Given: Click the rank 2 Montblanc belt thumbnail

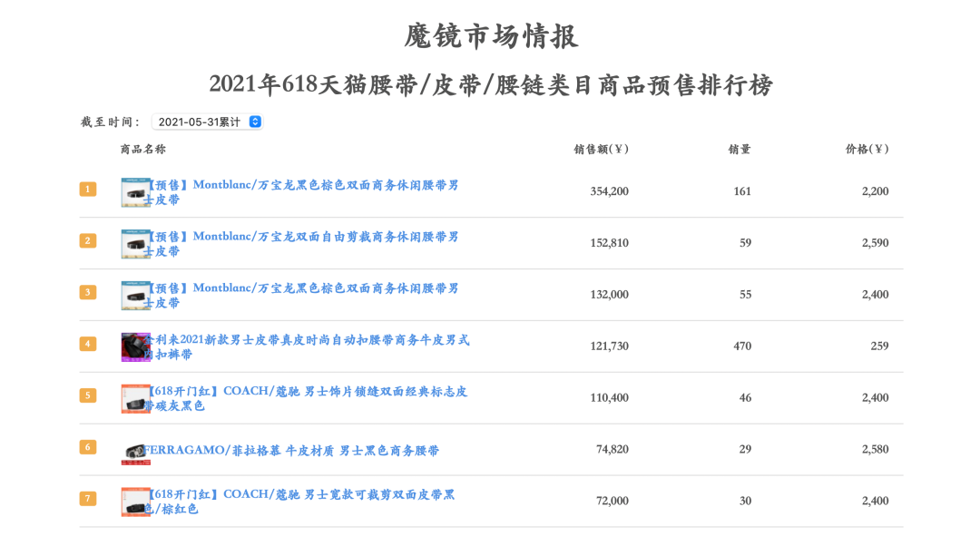Looking at the screenshot, I should click(x=135, y=244).
